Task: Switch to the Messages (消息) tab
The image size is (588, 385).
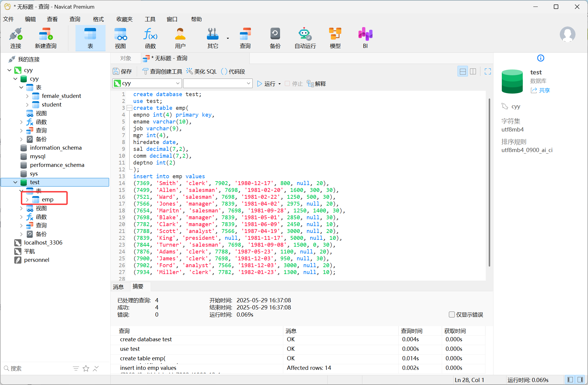Action: tap(118, 287)
